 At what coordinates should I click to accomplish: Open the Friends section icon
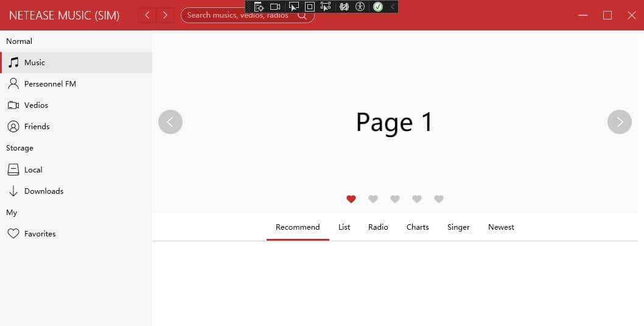click(13, 126)
